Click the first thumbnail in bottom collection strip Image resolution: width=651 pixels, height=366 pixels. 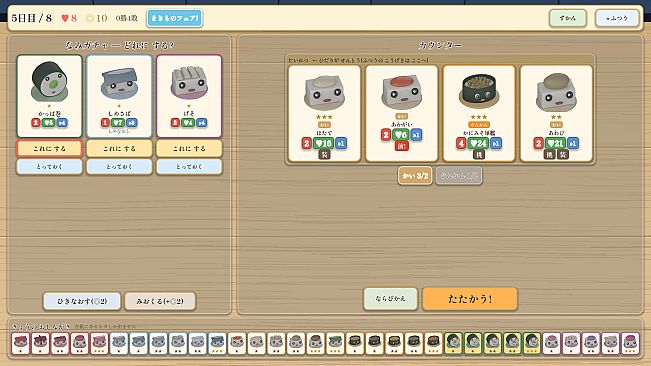tap(21, 343)
